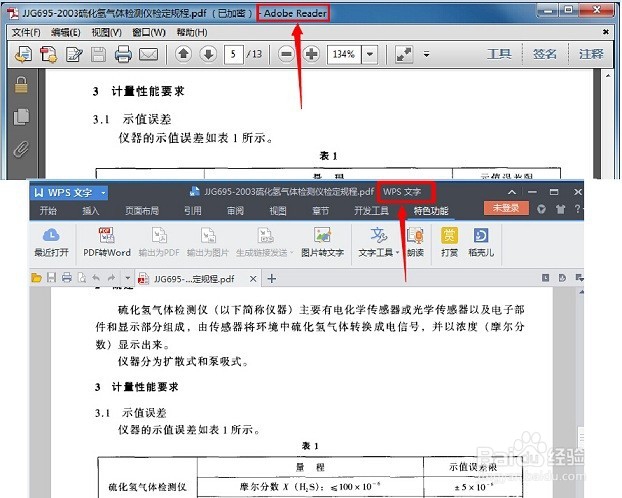Image resolution: width=622 pixels, height=498 pixels.
Task: Open the 视图(V) menu in Adobe Reader
Action: [x=106, y=32]
